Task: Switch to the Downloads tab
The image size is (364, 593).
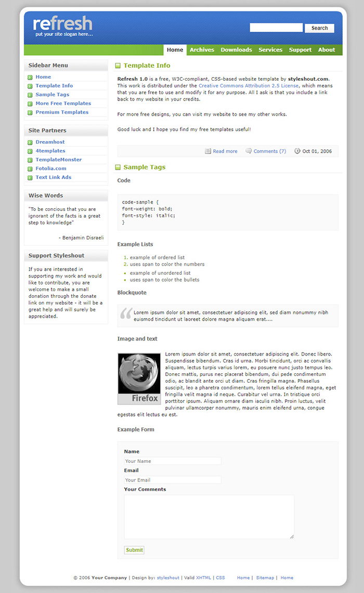Action: point(236,50)
